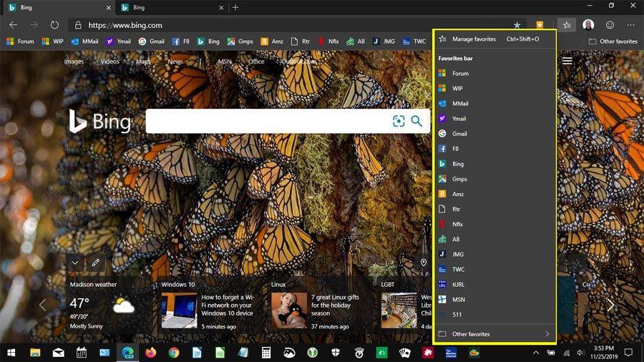This screenshot has height=362, width=644.
Task: Open MMail favorite on favorites bar
Action: (84, 41)
